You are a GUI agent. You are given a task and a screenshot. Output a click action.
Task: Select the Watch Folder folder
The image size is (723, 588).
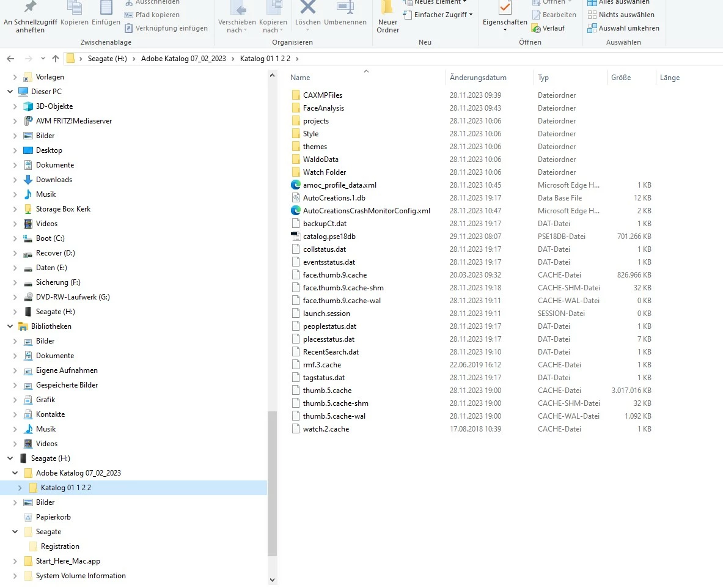point(324,172)
